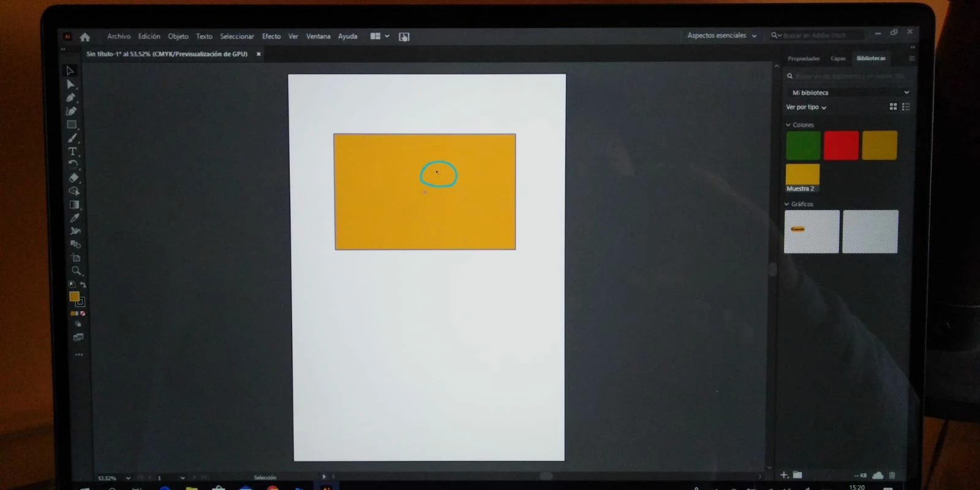Go to the Home screen icon

point(85,37)
